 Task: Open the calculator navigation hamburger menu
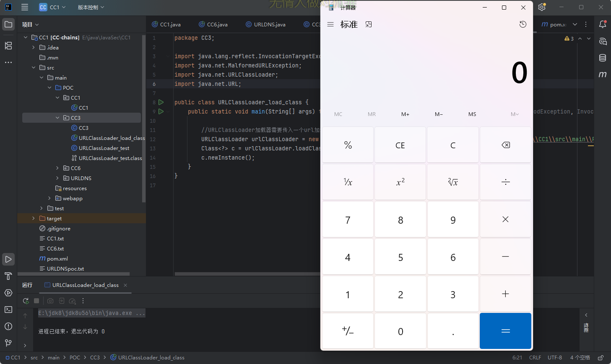tap(330, 24)
